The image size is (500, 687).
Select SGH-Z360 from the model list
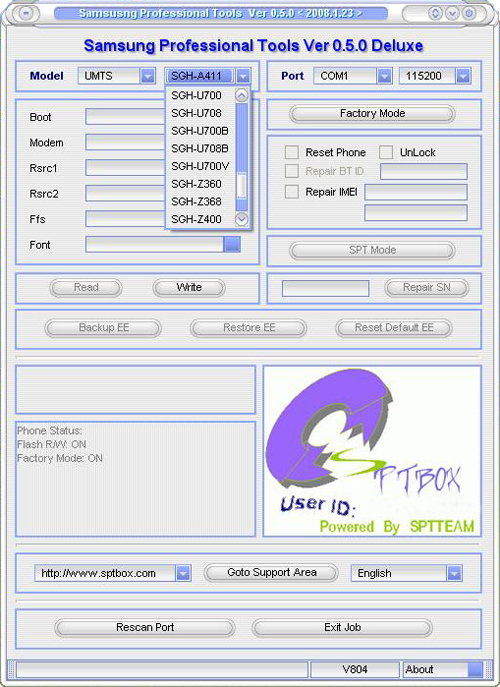click(196, 184)
